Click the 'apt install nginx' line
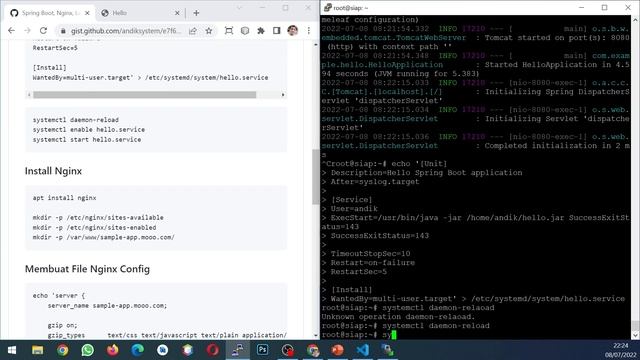The height and width of the screenshot is (360, 640). coord(64,198)
